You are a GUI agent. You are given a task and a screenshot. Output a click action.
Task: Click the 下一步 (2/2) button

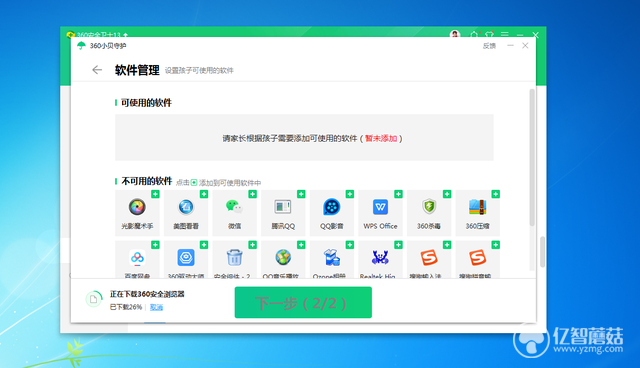point(303,302)
